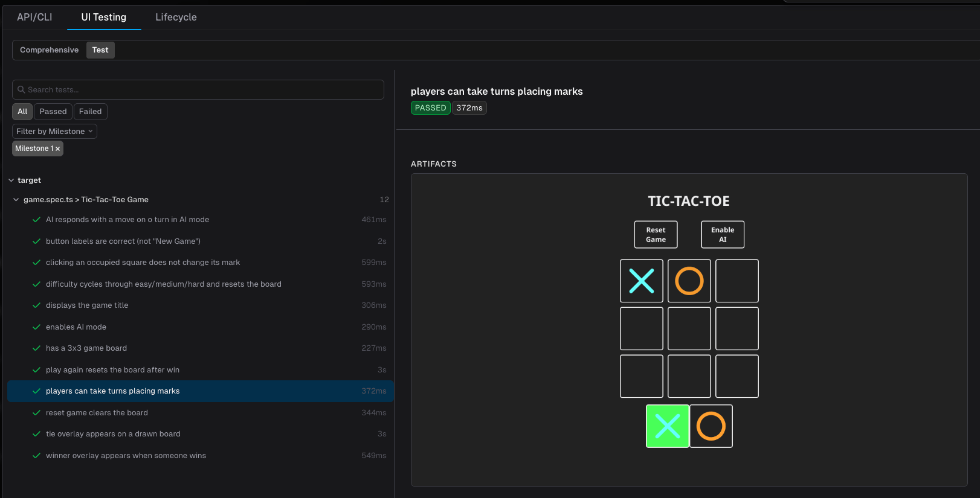Open 'winner overlay appears when someone wins'
Screen dimensions: 980x498
pos(199,456)
